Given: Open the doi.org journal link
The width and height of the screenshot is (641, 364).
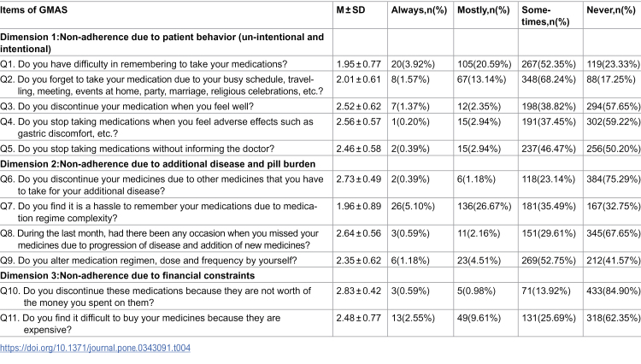Looking at the screenshot, I should (x=95, y=348).
